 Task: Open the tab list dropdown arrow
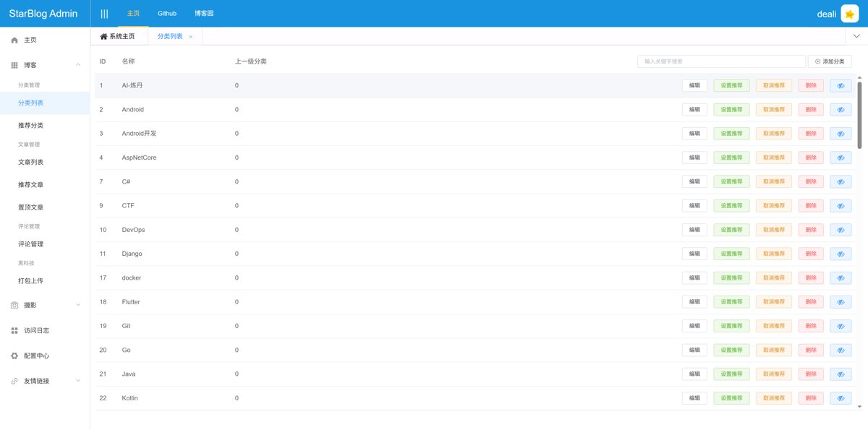(856, 36)
